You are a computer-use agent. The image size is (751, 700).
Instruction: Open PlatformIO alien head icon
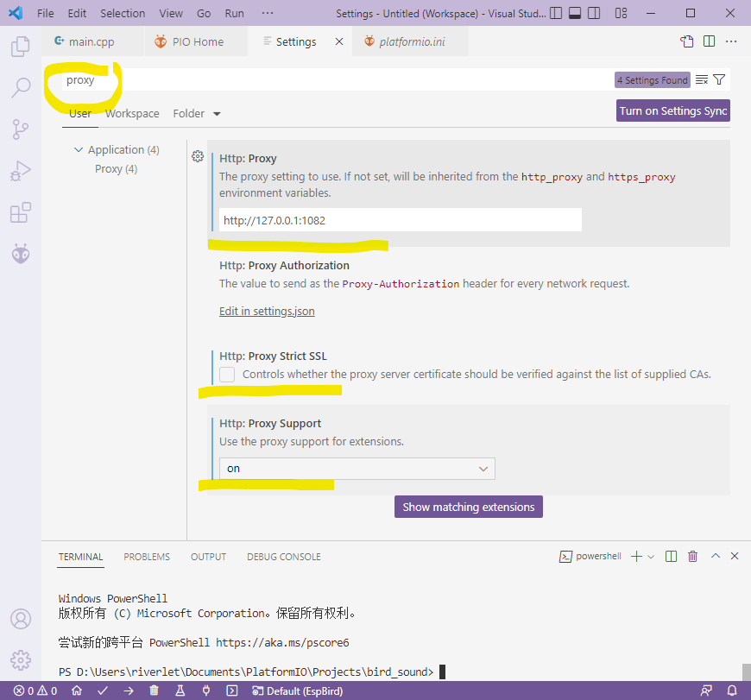pos(21,254)
